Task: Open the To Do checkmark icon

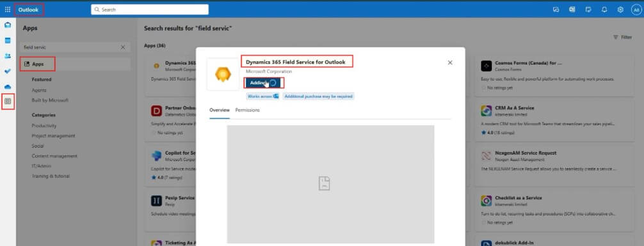Action: click(8, 72)
